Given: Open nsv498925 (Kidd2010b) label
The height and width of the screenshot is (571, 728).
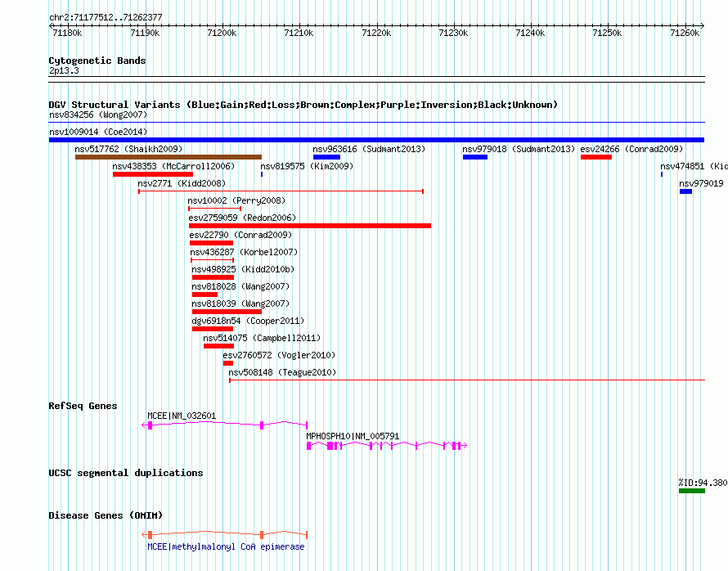Looking at the screenshot, I should pyautogui.click(x=243, y=269).
